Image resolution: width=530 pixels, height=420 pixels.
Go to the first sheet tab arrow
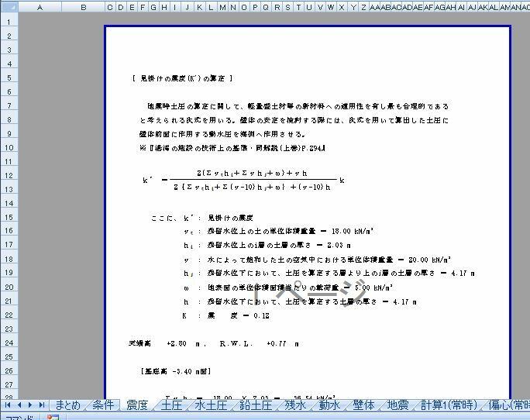coord(8,405)
